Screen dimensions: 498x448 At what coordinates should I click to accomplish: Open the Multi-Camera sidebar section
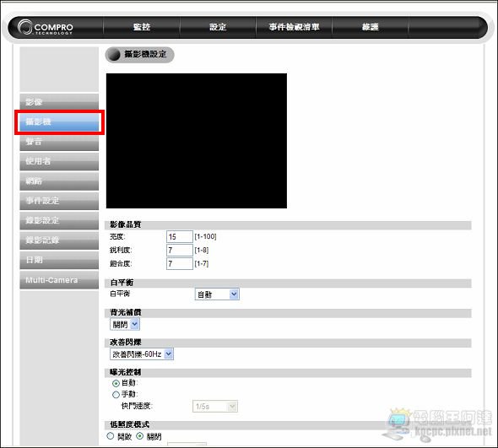pyautogui.click(x=59, y=280)
